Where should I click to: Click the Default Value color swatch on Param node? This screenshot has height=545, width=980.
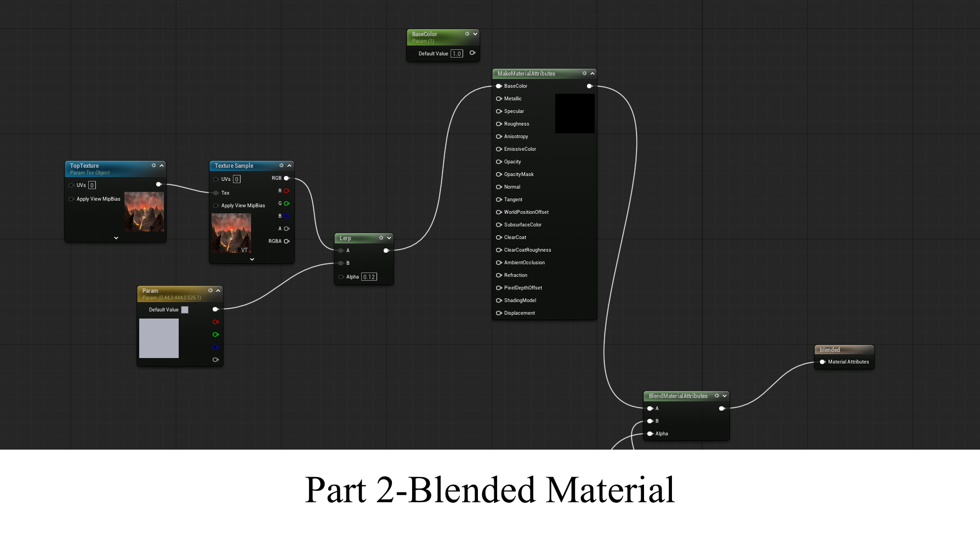coord(185,310)
